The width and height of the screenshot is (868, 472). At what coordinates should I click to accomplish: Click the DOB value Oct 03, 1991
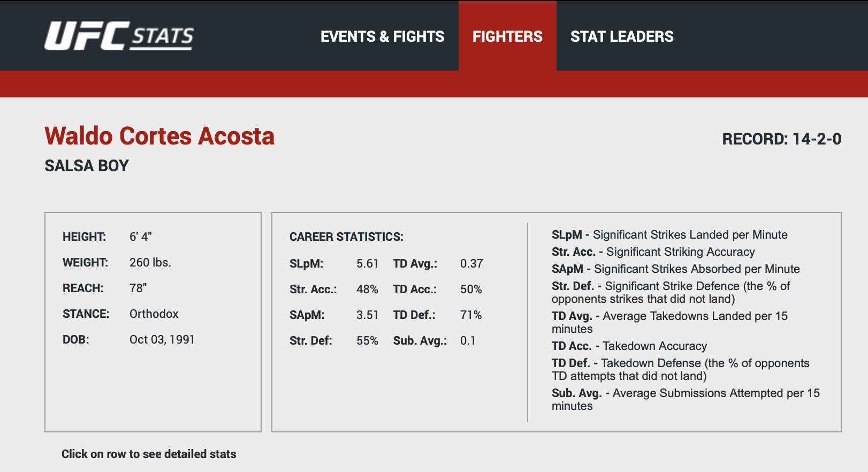pyautogui.click(x=162, y=339)
